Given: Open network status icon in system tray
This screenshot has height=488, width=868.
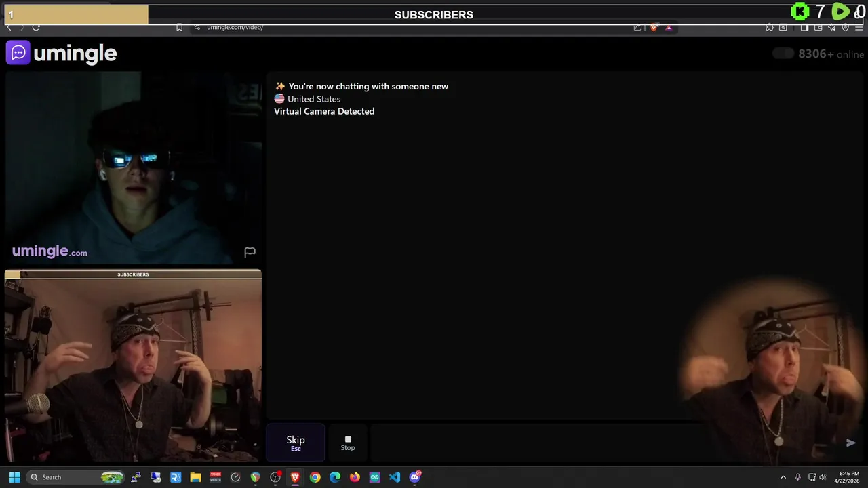Looking at the screenshot, I should pos(812,477).
